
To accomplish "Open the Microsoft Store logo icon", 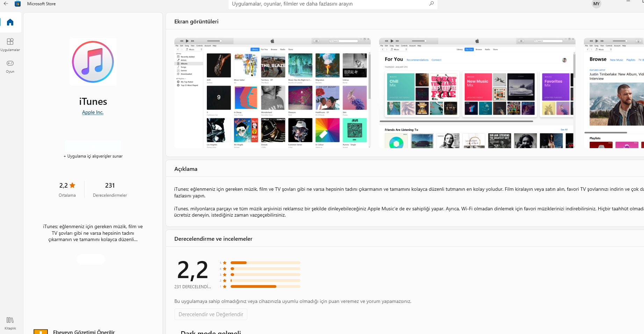I will click(x=18, y=4).
